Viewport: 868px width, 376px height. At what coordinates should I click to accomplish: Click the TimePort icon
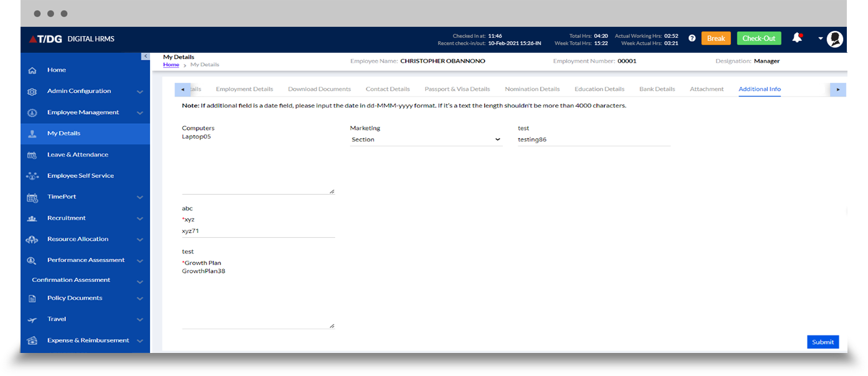pyautogui.click(x=32, y=197)
